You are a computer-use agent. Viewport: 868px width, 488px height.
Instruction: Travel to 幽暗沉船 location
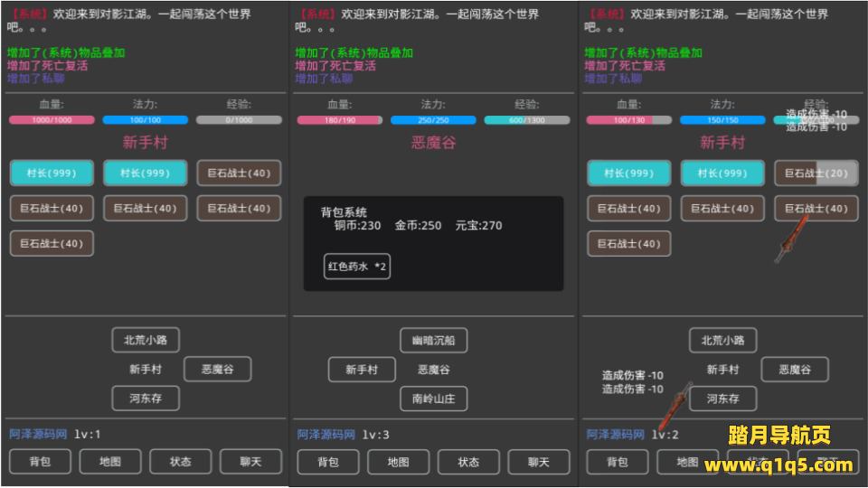(433, 341)
